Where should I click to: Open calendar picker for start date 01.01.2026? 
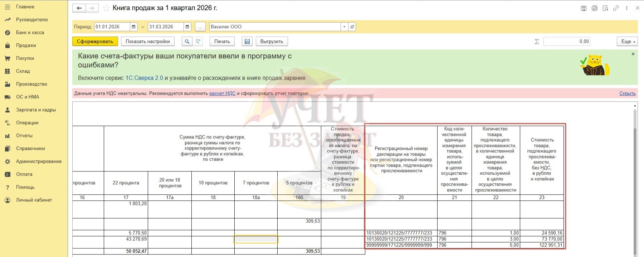coord(134,27)
